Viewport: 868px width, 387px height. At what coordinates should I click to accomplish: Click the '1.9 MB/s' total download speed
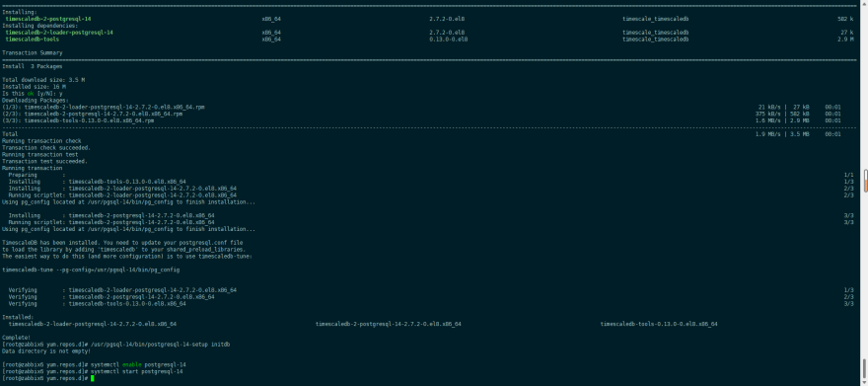click(768, 134)
